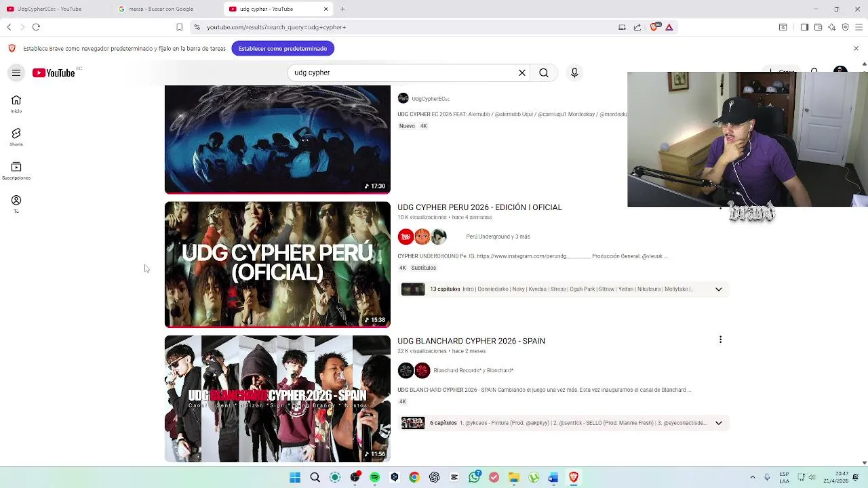Click the share icon in the address bar
The width and height of the screenshot is (868, 488).
[637, 27]
